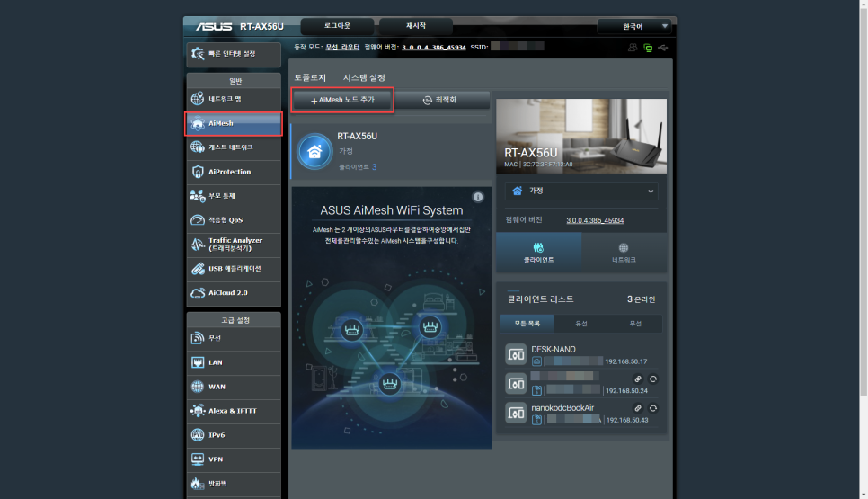This screenshot has height=499, width=868.
Task: Open the quick internet setup wizard
Action: point(234,54)
